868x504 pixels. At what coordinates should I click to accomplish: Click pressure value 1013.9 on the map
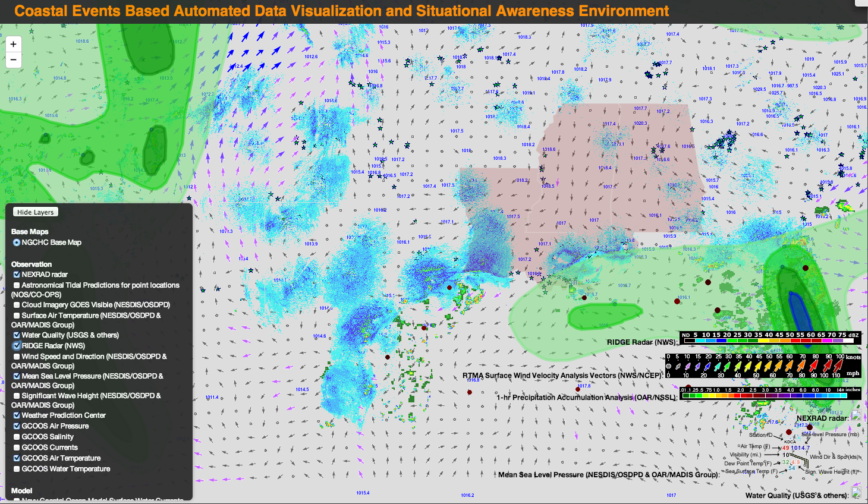tap(311, 244)
